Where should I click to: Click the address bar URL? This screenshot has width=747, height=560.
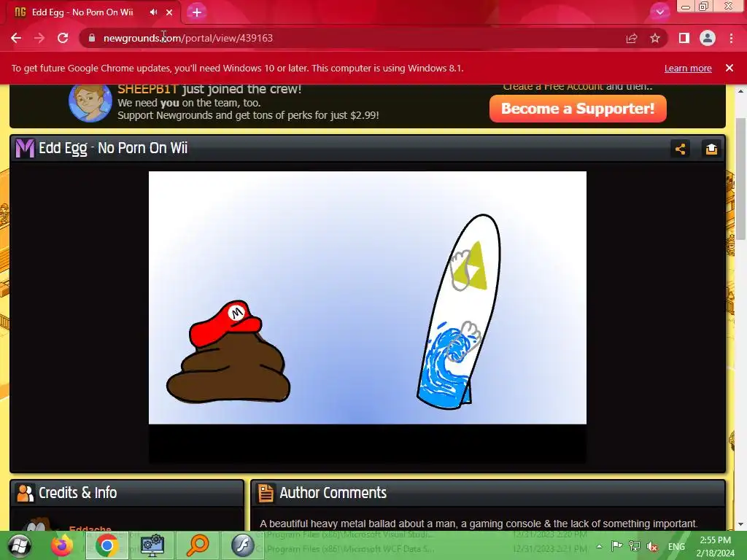point(188,38)
